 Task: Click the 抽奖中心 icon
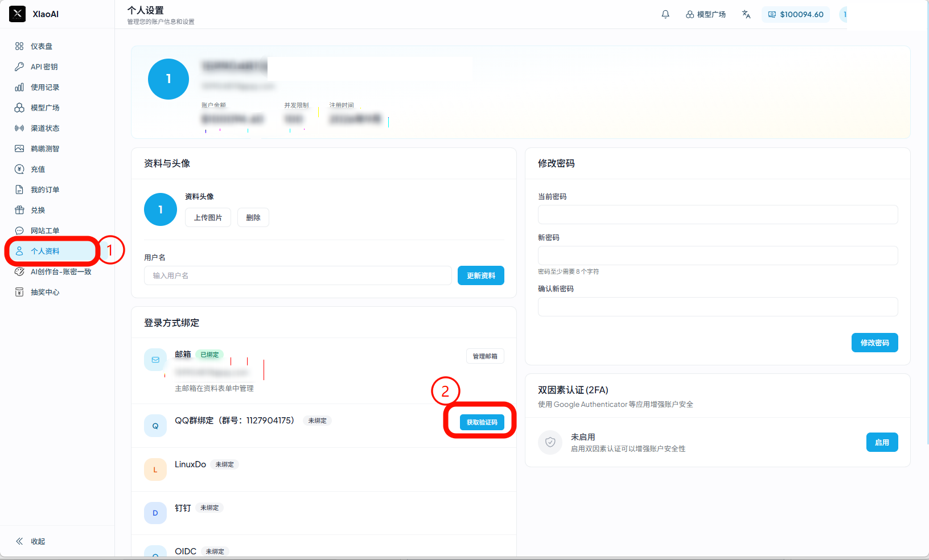pos(19,292)
